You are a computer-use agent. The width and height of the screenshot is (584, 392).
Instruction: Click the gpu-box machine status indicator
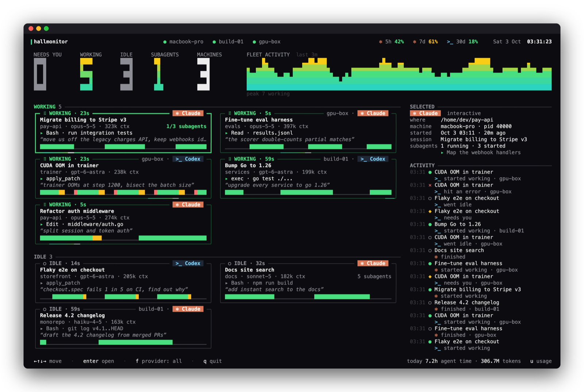point(266,42)
